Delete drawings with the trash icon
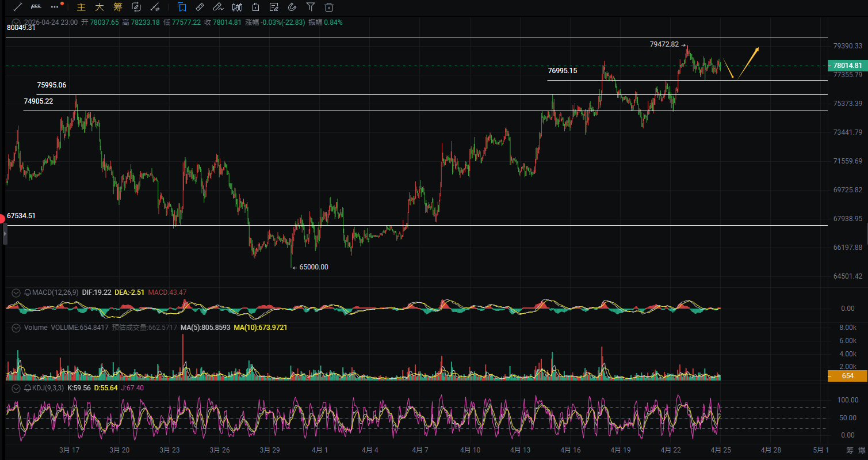Image resolution: width=868 pixels, height=460 pixels. [x=329, y=7]
